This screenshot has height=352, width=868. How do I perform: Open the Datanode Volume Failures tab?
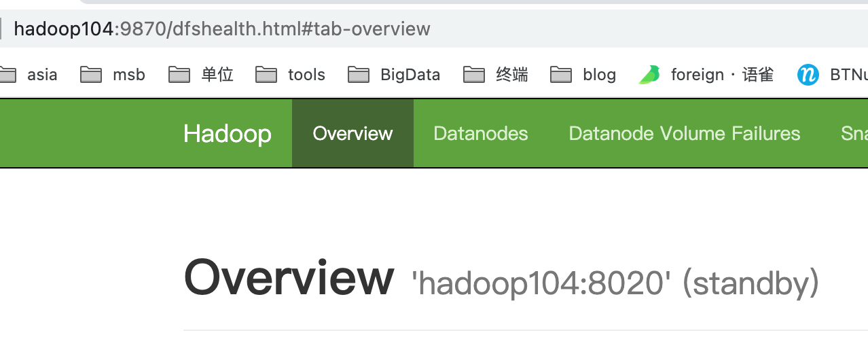[x=685, y=133]
